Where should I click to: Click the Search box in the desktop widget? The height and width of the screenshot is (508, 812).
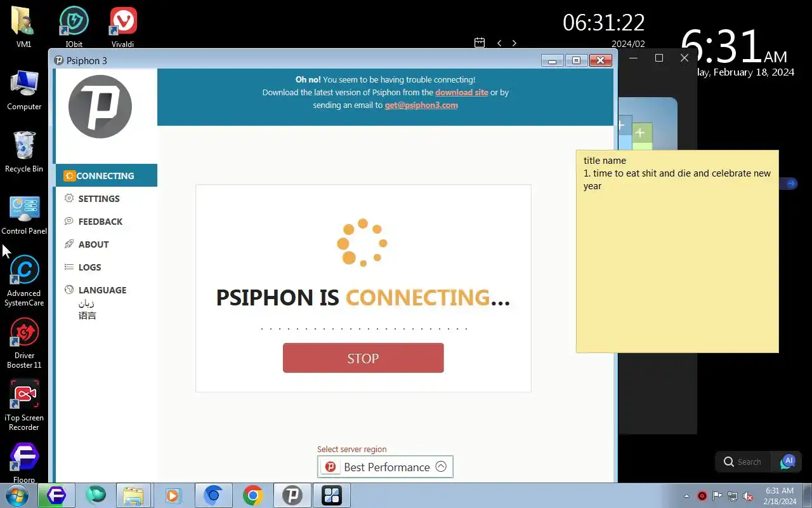tap(743, 462)
